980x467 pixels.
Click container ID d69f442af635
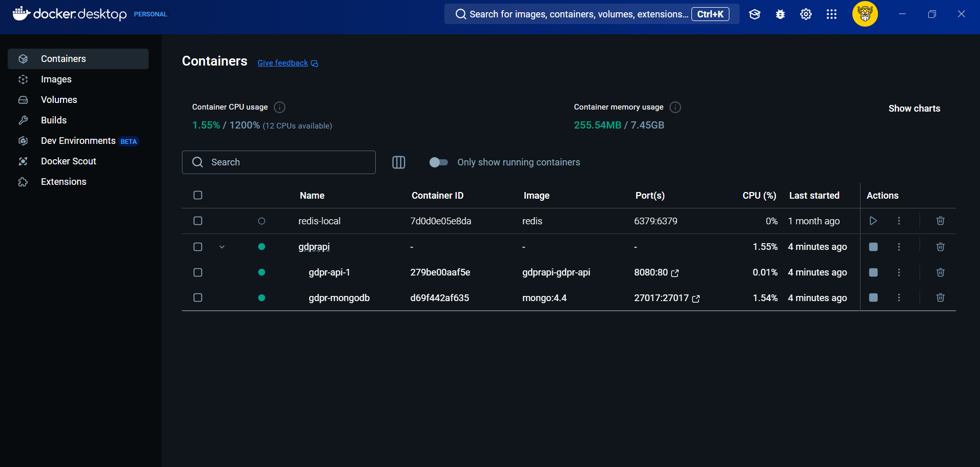point(440,298)
